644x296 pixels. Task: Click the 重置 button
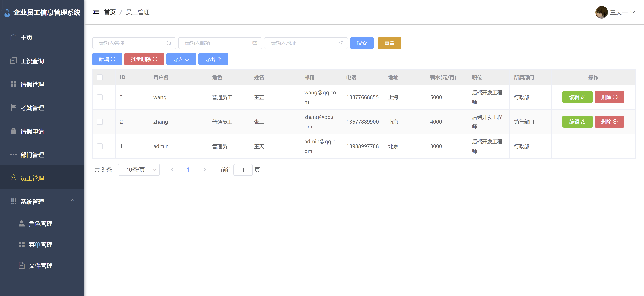pos(389,43)
